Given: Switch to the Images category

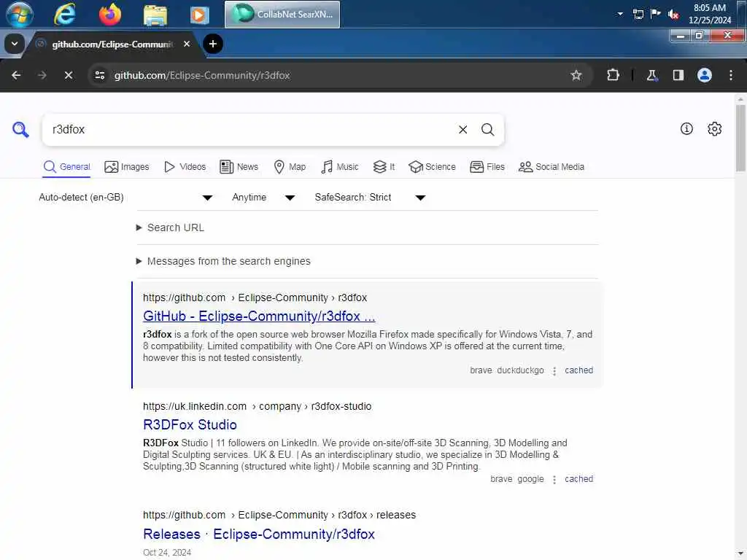Looking at the screenshot, I should coord(127,167).
